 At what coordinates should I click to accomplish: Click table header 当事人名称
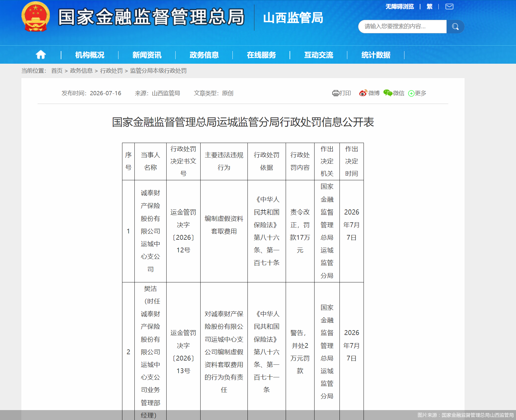point(150,161)
